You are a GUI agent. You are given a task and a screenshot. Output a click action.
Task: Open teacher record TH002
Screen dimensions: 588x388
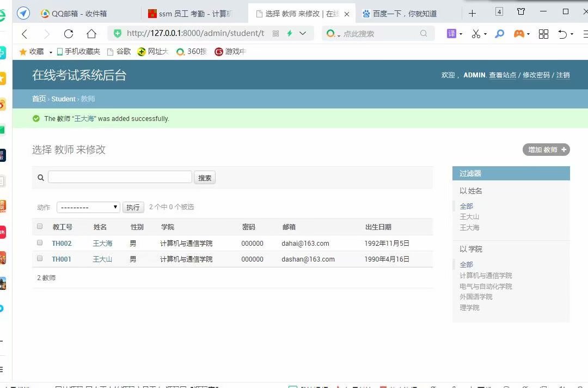pos(62,244)
